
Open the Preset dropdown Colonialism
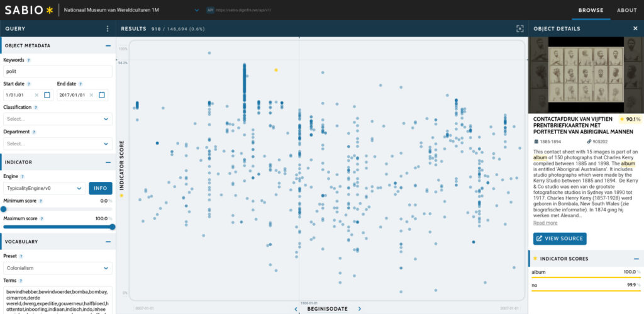point(57,268)
